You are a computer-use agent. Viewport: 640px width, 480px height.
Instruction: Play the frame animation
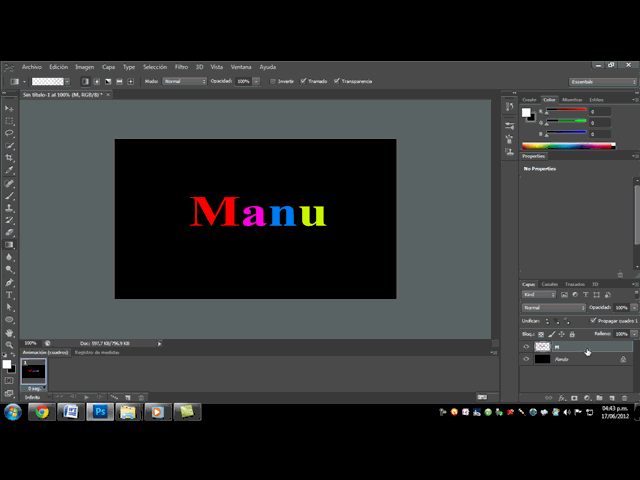click(87, 397)
